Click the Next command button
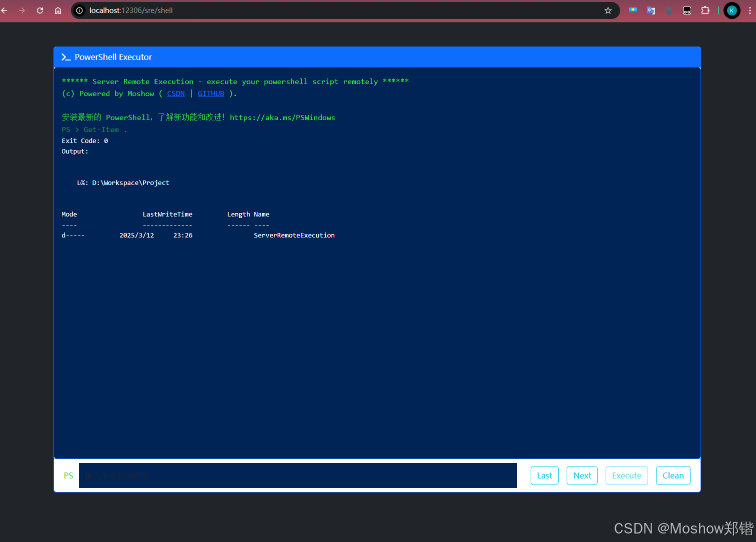 [582, 475]
